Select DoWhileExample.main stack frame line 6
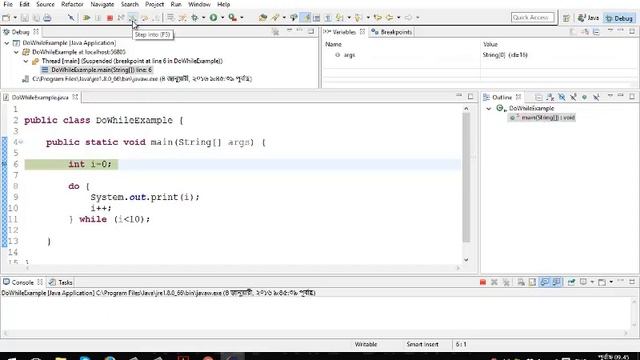 (98, 70)
